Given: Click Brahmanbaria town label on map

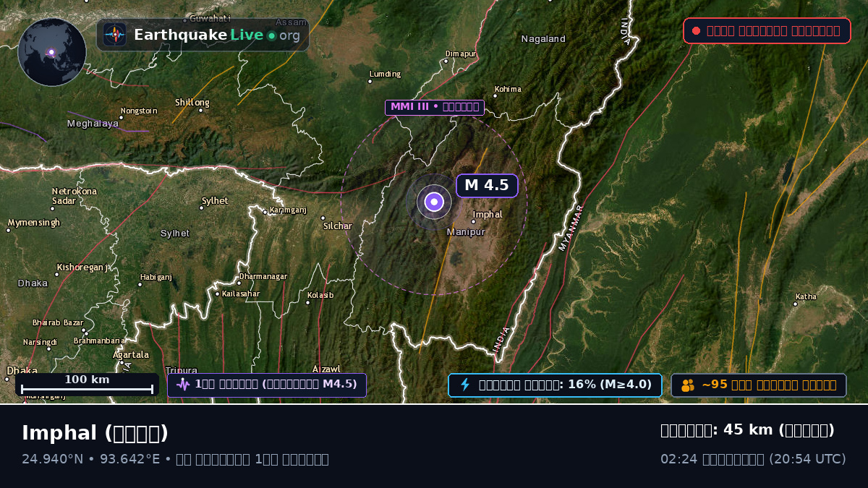Looking at the screenshot, I should tap(100, 341).
